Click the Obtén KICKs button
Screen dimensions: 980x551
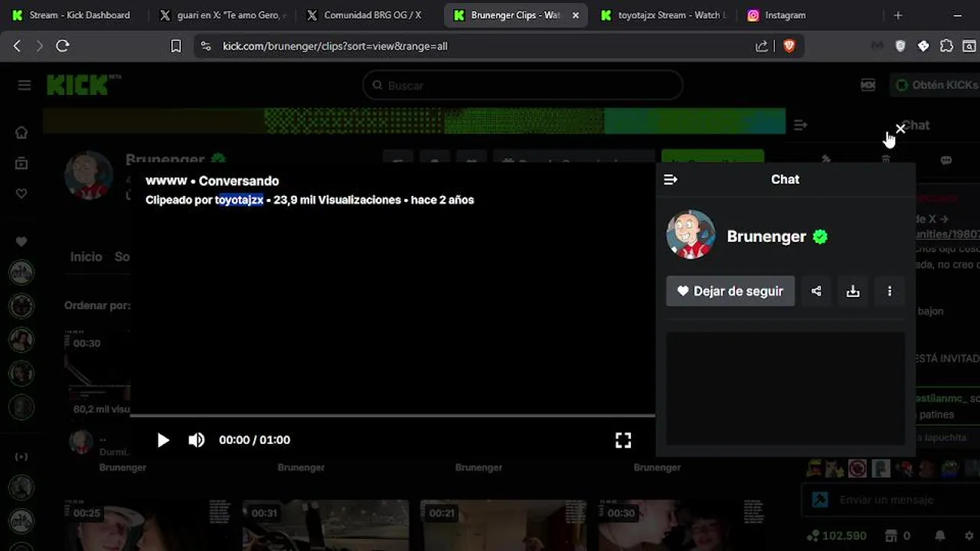(x=936, y=85)
